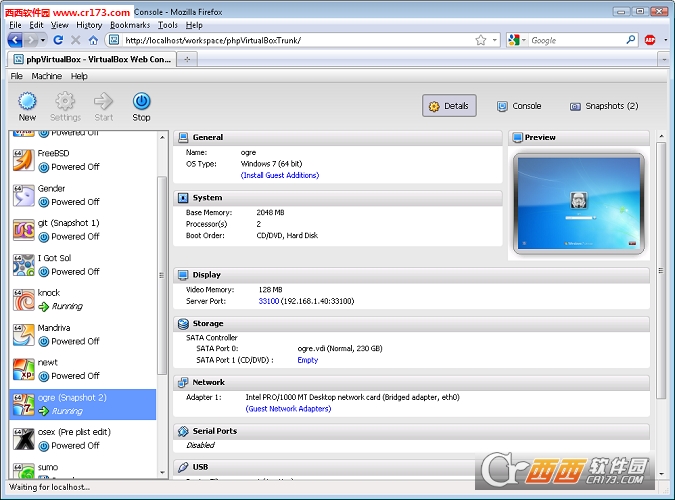Click the 'Waiting for localhost...' status text

[50, 487]
